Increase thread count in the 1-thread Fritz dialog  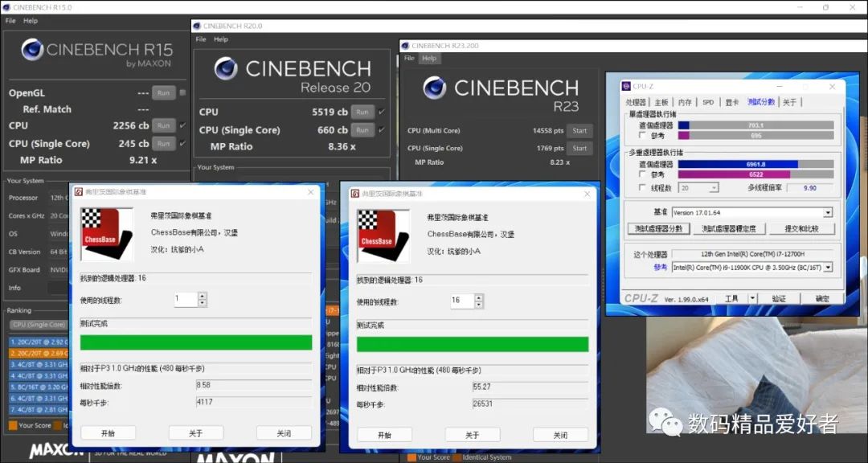[202, 297]
